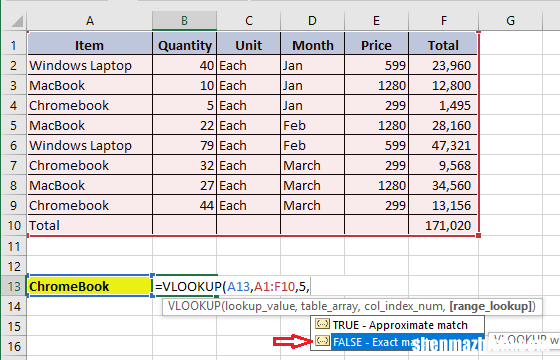Select column F header
Screen dimensions: 560x360
pyautogui.click(x=443, y=21)
